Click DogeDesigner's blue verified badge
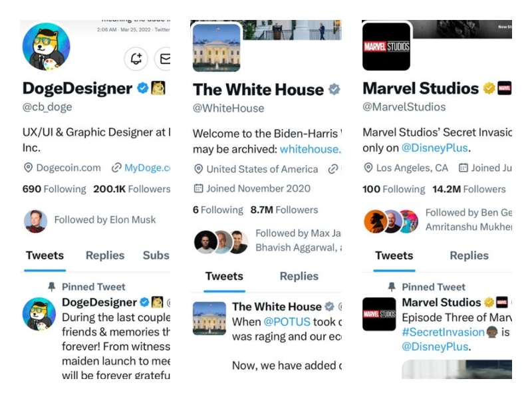532x399 pixels. (142, 88)
